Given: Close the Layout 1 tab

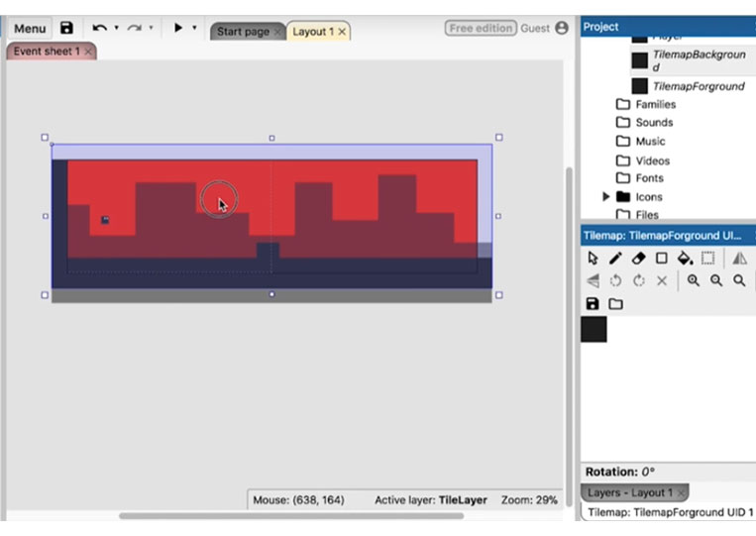Looking at the screenshot, I should tap(342, 32).
